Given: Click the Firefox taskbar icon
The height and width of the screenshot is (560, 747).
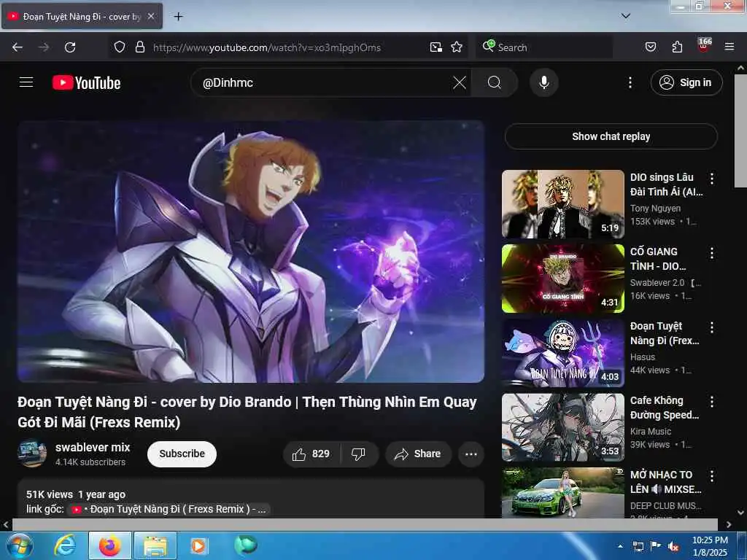Looking at the screenshot, I should [x=109, y=545].
